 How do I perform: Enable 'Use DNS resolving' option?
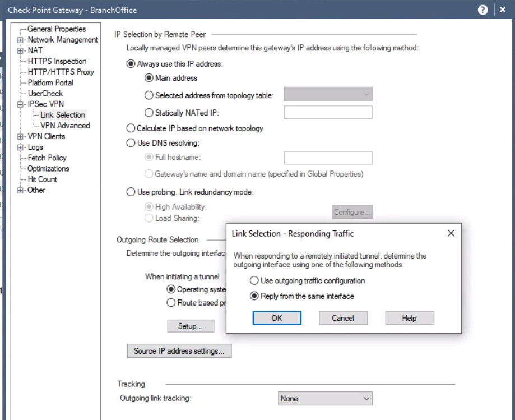[131, 142]
